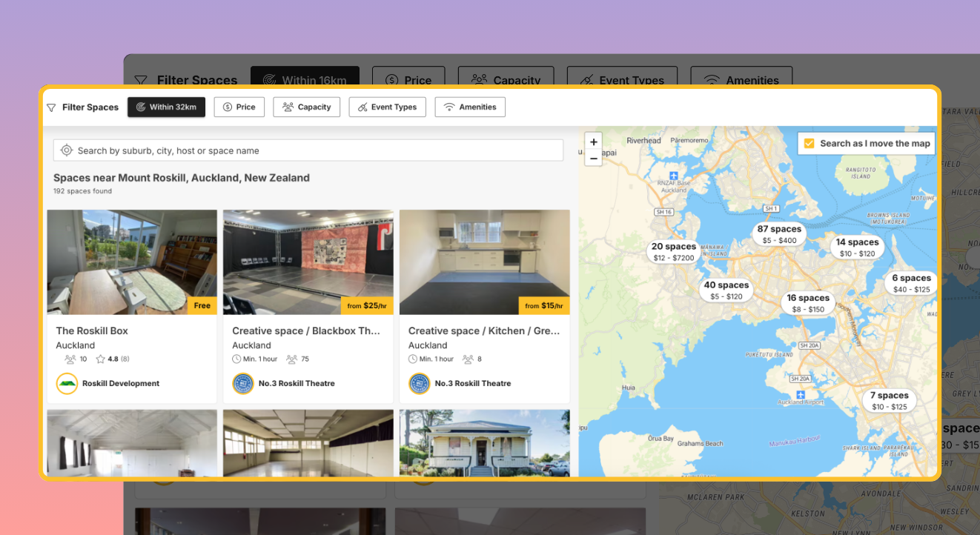The width and height of the screenshot is (980, 535).
Task: Click capacity people icon on Roskill Box
Action: pyautogui.click(x=70, y=359)
